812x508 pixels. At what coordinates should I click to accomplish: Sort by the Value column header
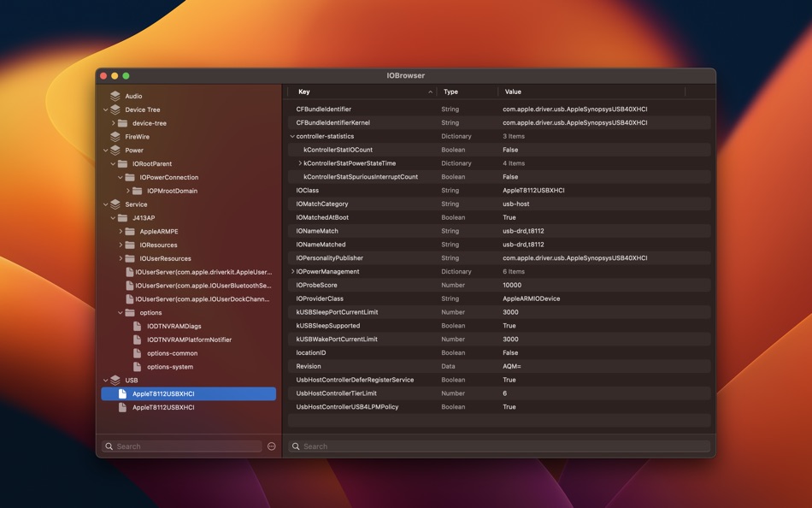click(x=591, y=92)
